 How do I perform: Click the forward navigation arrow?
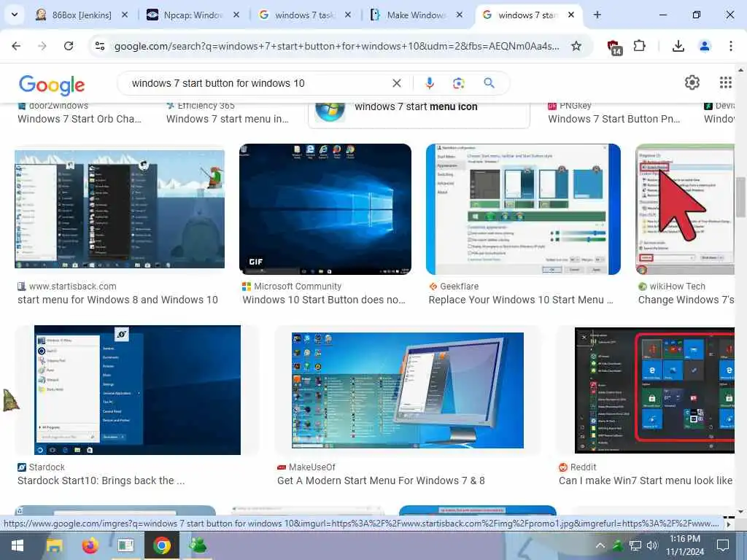coord(42,46)
